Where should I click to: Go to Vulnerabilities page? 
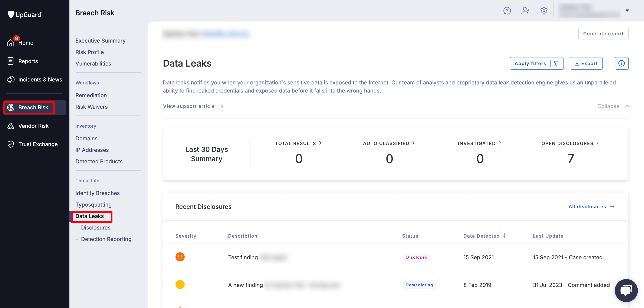coord(93,63)
